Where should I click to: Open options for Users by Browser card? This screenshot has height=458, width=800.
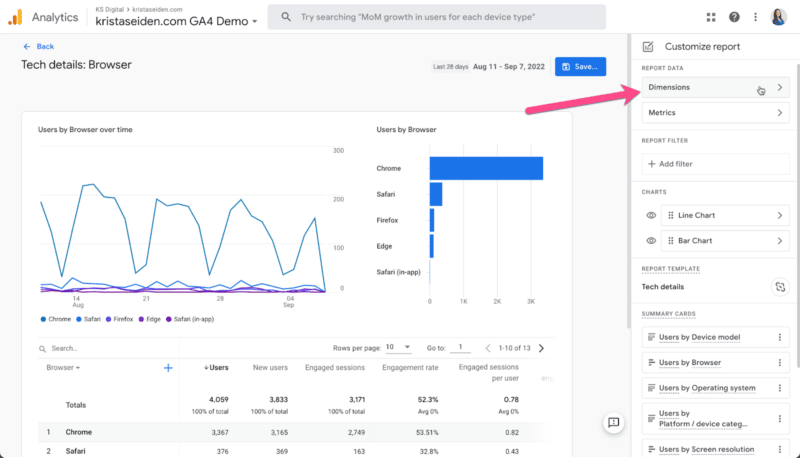(x=780, y=362)
